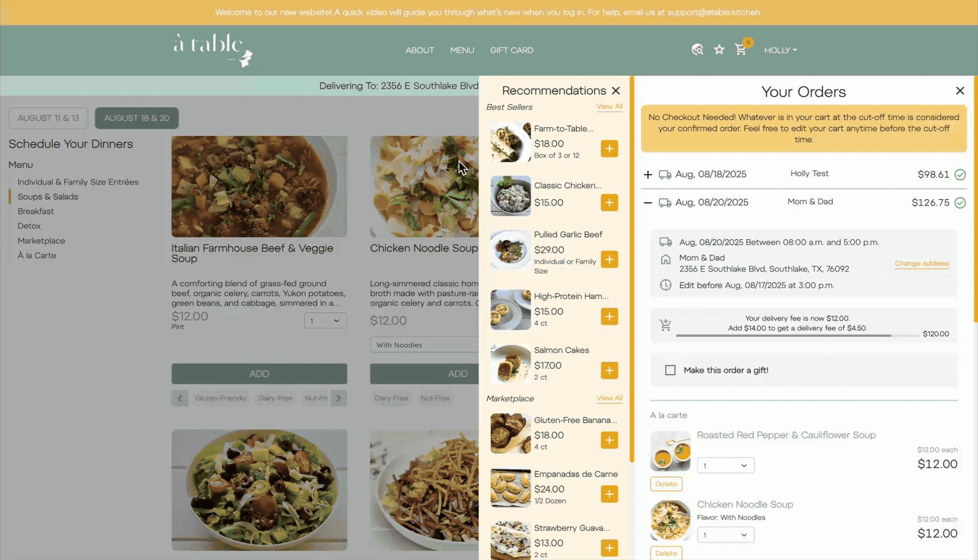Select the AUGUST 11 & 13 tab
The height and width of the screenshot is (560, 978).
click(48, 118)
